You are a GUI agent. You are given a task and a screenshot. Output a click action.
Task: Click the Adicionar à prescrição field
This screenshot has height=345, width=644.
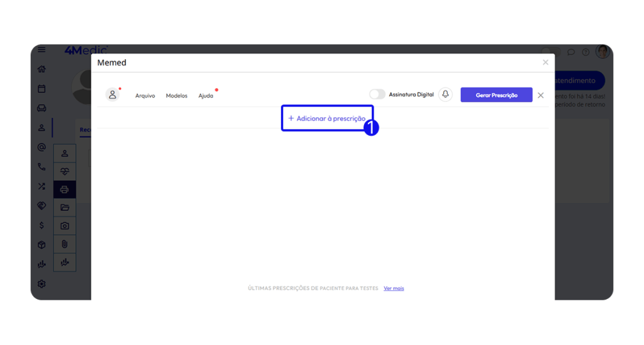click(x=327, y=118)
